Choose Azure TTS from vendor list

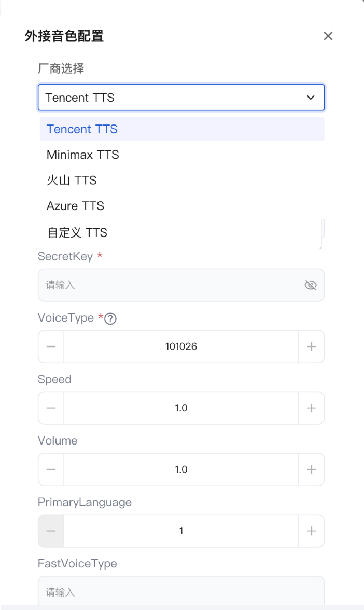(182, 206)
